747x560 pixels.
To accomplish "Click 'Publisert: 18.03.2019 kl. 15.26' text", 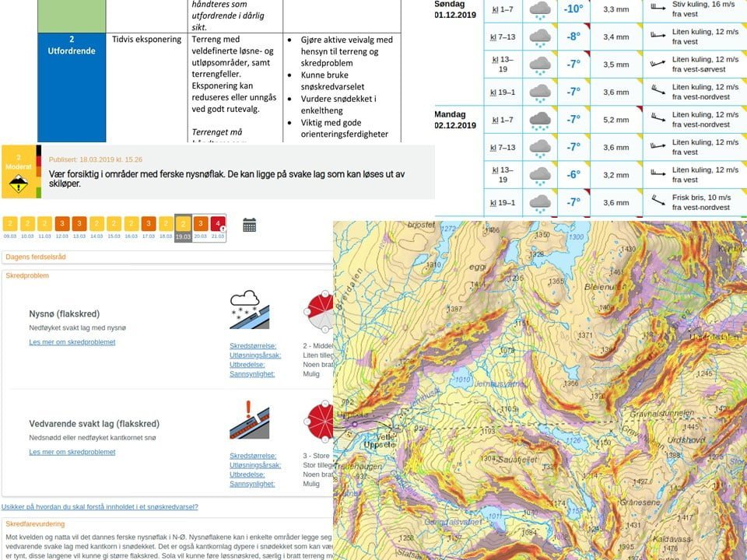I will click(x=95, y=159).
